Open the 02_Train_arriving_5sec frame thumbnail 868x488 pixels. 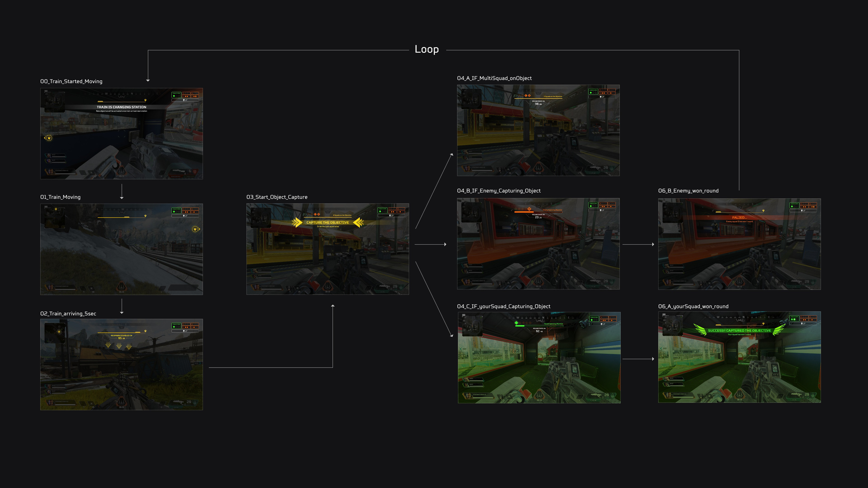pyautogui.click(x=121, y=364)
